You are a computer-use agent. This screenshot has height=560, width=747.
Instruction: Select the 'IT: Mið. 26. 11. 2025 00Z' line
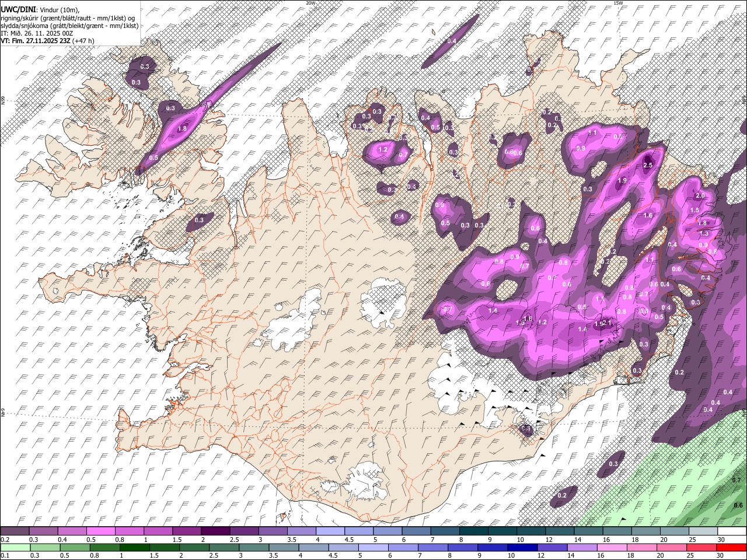pyautogui.click(x=37, y=34)
